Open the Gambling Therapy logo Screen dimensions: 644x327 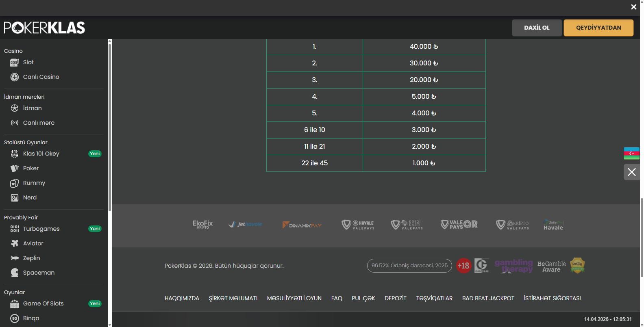[514, 266]
